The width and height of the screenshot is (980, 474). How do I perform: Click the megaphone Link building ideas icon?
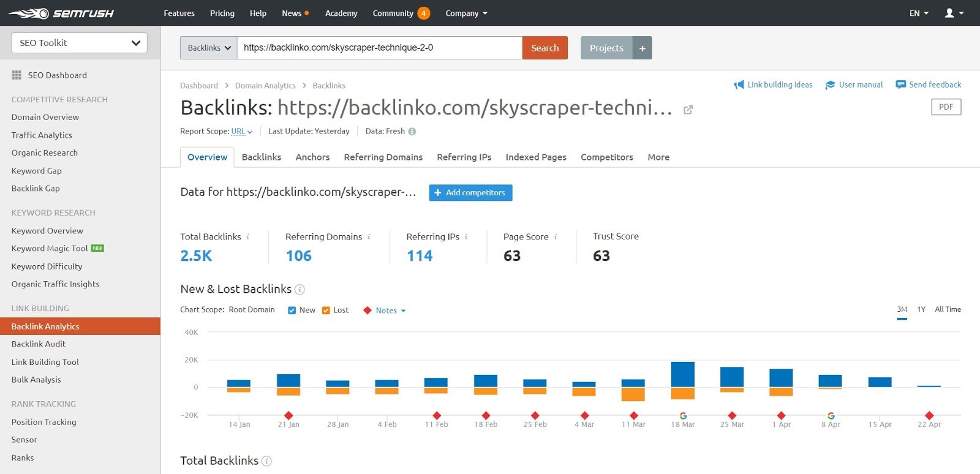coord(739,85)
